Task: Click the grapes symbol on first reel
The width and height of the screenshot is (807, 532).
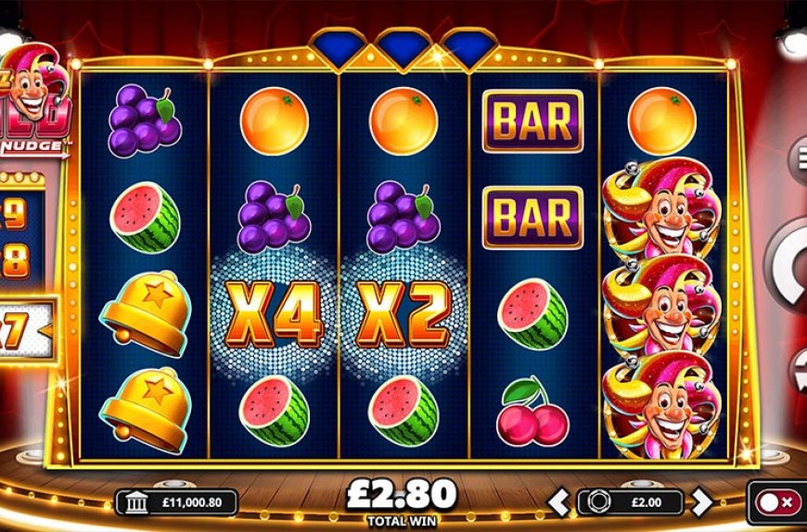Action: (x=144, y=120)
